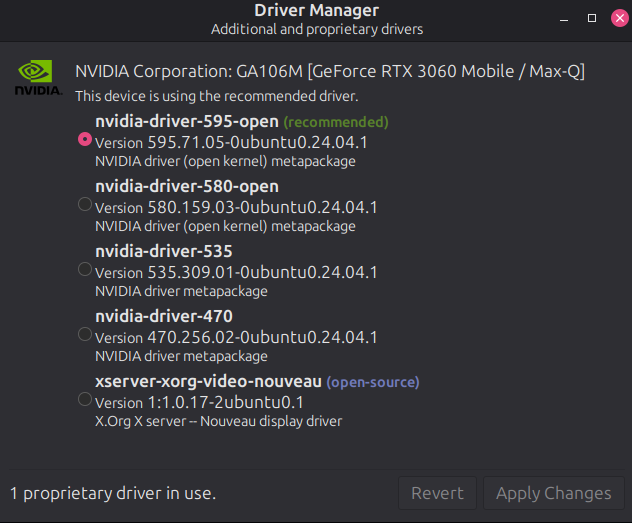Screen dimensions: 632x523
Task: Click the green recommended label
Action: tap(336, 122)
